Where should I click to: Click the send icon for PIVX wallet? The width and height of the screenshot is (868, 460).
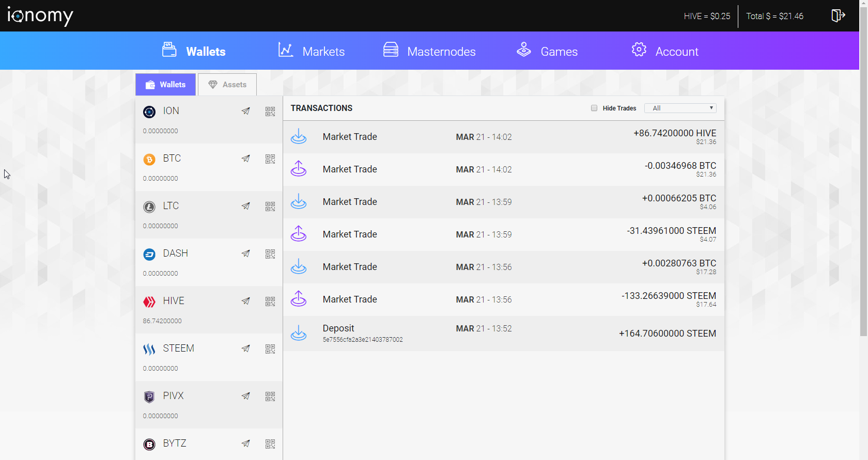246,396
